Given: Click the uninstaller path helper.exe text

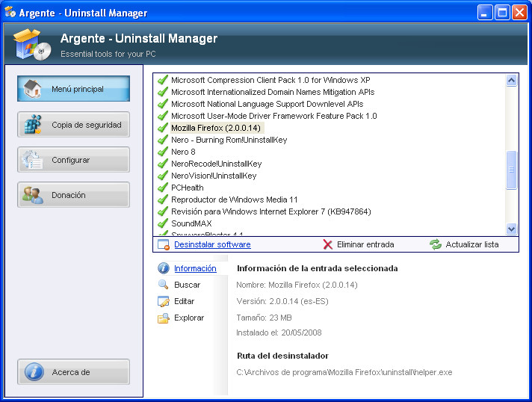Looking at the screenshot, I should (344, 372).
